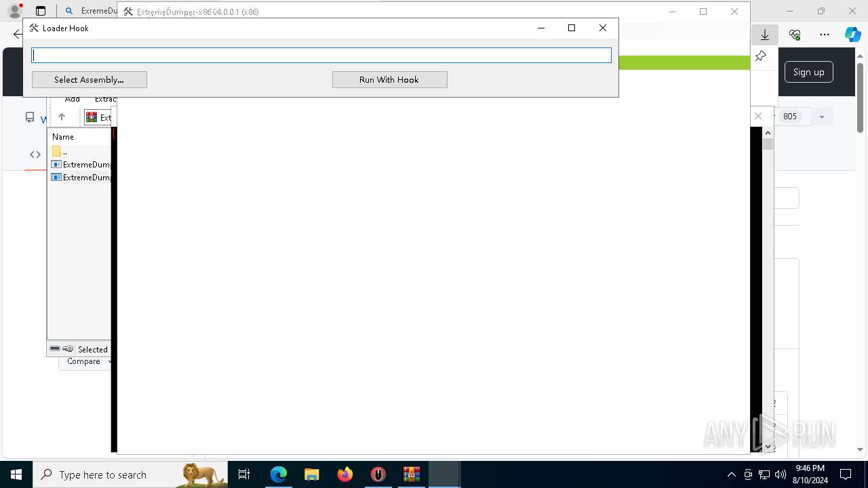Open File Explorer from the taskbar
The height and width of the screenshot is (488, 868).
point(311,474)
